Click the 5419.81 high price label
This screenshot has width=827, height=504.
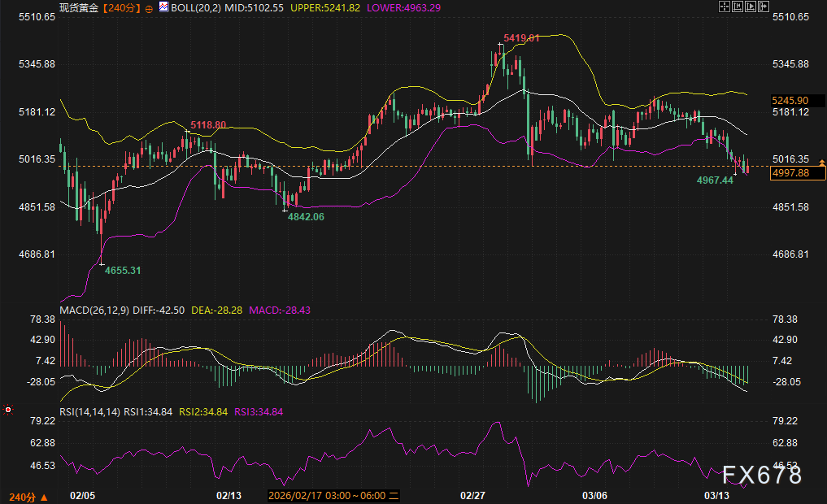(521, 38)
